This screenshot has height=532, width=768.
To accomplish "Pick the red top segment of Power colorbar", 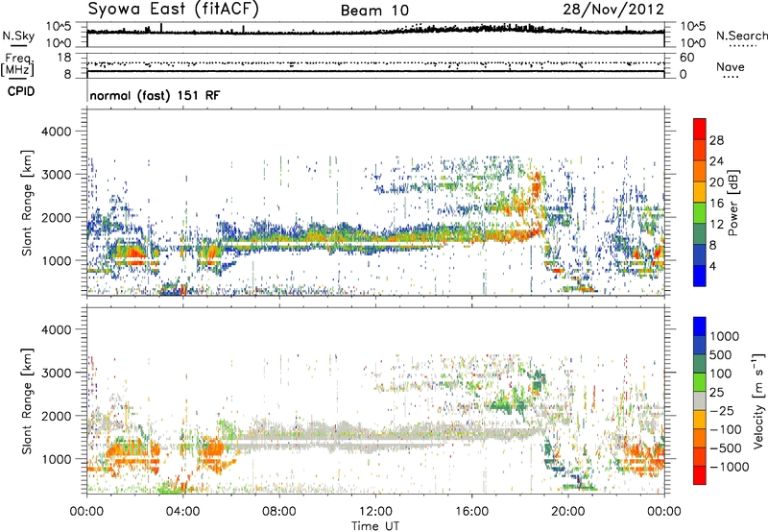I will tap(700, 130).
